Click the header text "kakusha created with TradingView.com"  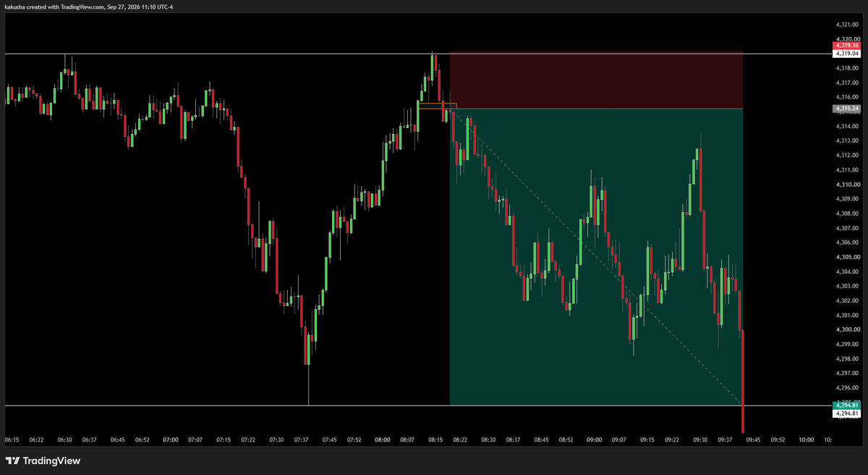click(53, 7)
